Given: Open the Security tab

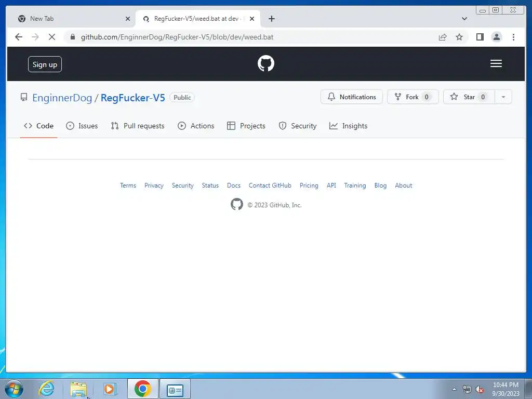Looking at the screenshot, I should point(297,126).
